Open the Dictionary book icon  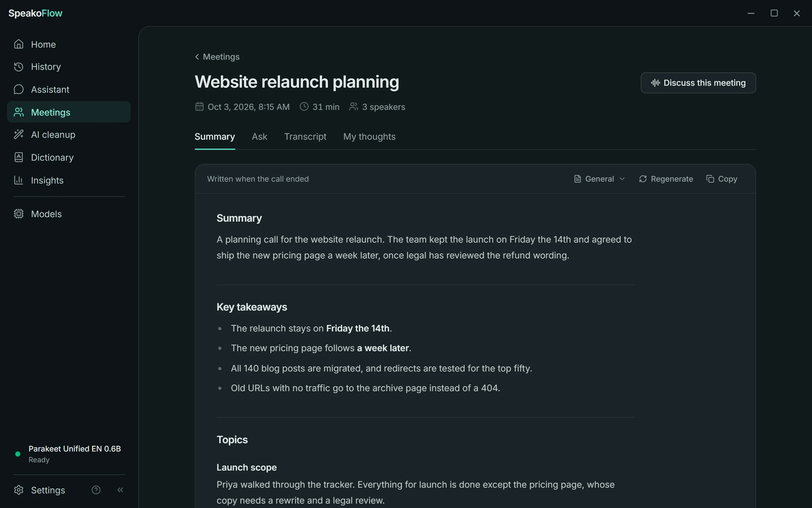(x=19, y=157)
